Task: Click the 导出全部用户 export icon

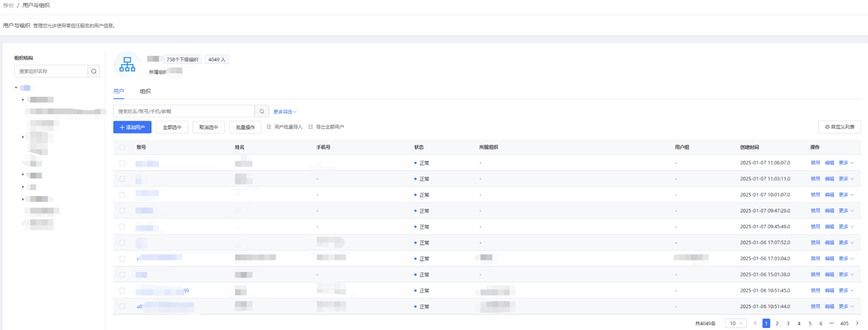Action: [311, 127]
